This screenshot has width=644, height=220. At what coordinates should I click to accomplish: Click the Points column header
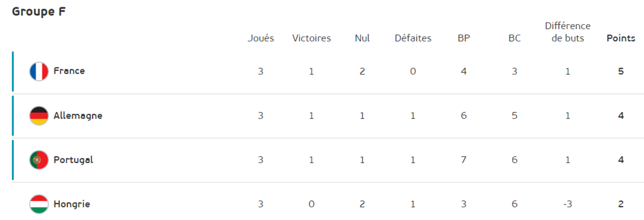point(621,38)
